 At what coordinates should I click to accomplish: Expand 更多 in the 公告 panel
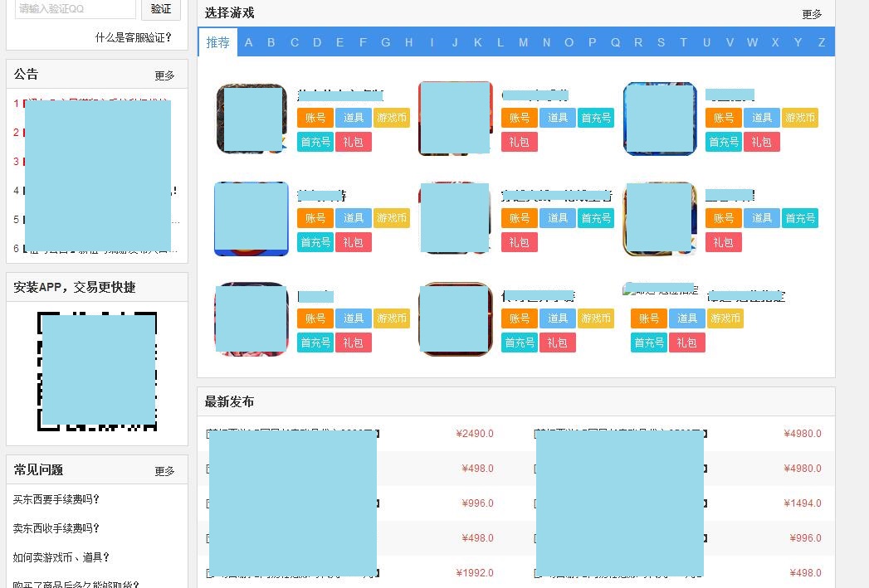pos(164,75)
